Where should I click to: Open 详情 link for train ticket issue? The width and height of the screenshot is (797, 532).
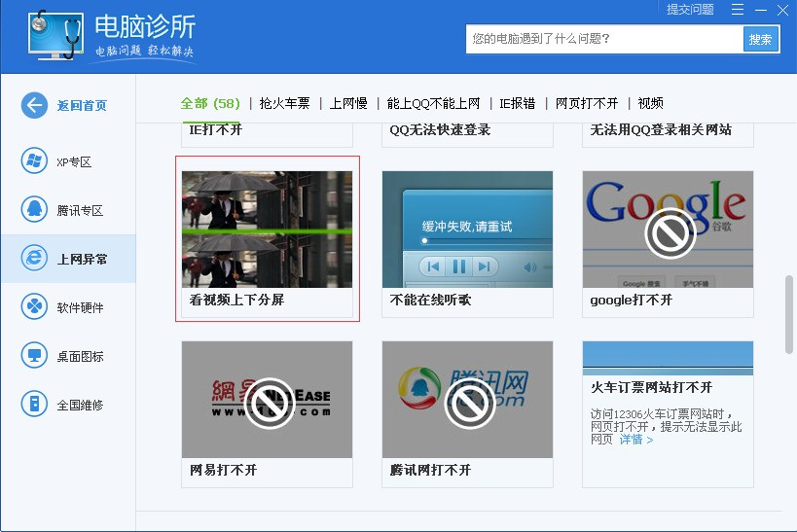(x=636, y=440)
